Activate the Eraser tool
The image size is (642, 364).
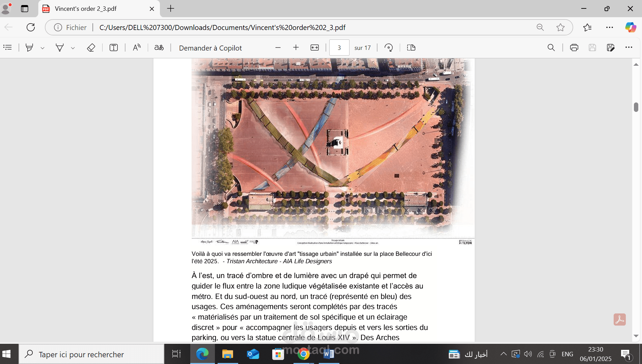point(91,48)
